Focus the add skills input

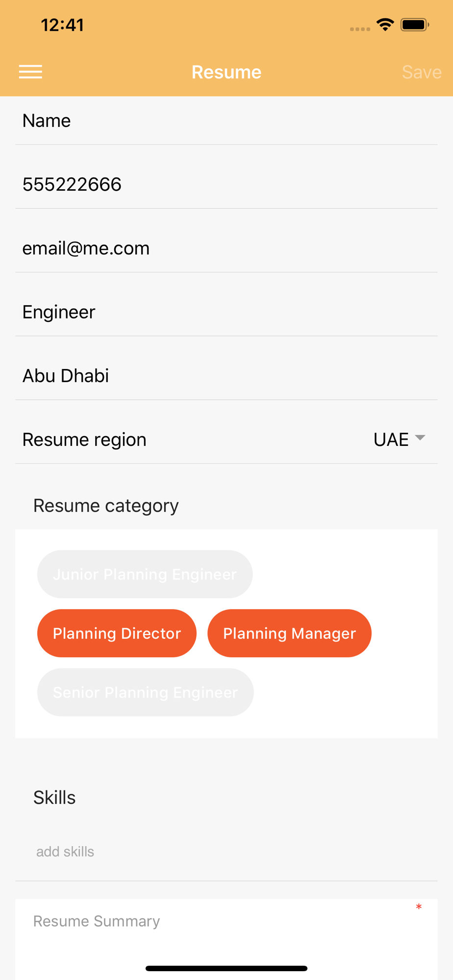[x=226, y=852]
